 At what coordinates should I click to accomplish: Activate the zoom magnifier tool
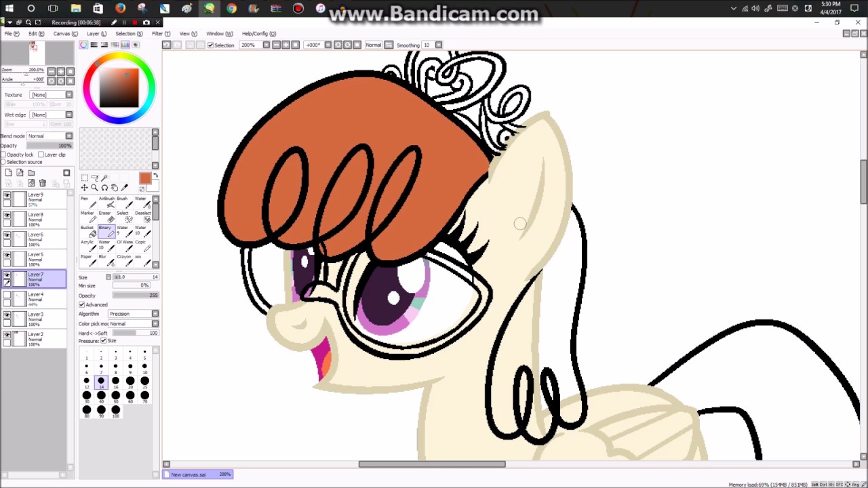click(94, 188)
